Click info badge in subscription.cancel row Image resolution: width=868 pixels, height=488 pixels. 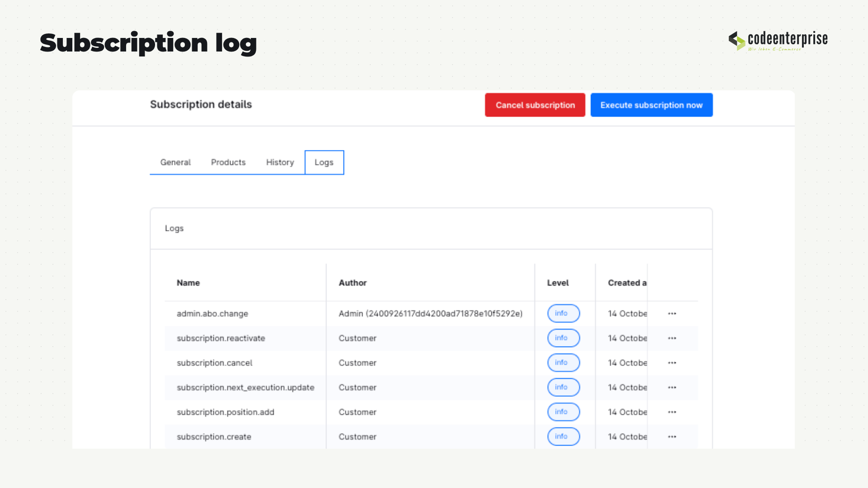(563, 362)
